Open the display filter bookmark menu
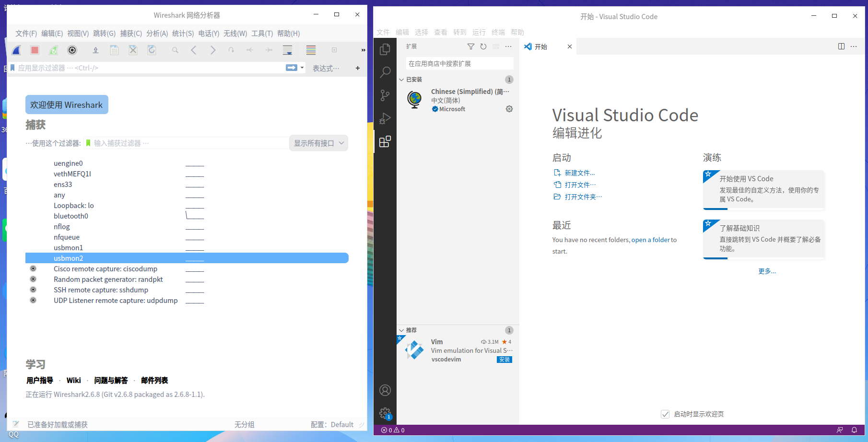868x442 pixels. 12,68
